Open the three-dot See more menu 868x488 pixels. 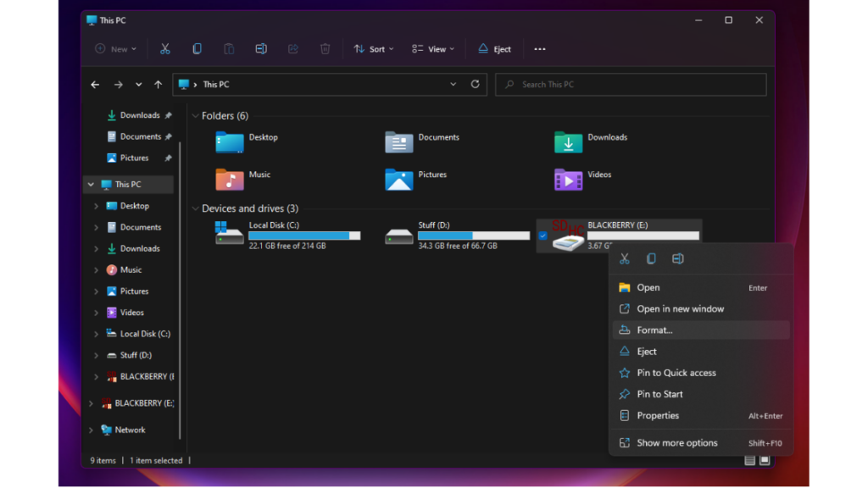pos(540,49)
